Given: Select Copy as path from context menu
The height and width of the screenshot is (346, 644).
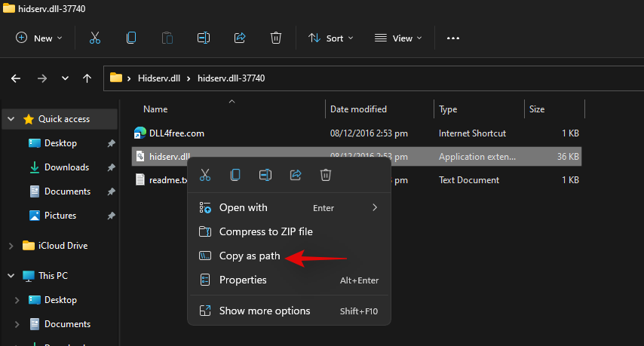Looking at the screenshot, I should point(249,256).
